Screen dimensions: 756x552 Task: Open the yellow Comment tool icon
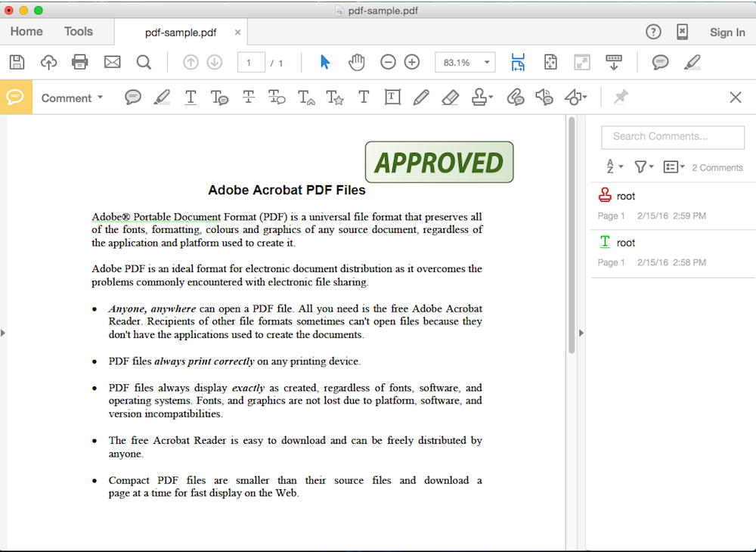click(x=16, y=97)
